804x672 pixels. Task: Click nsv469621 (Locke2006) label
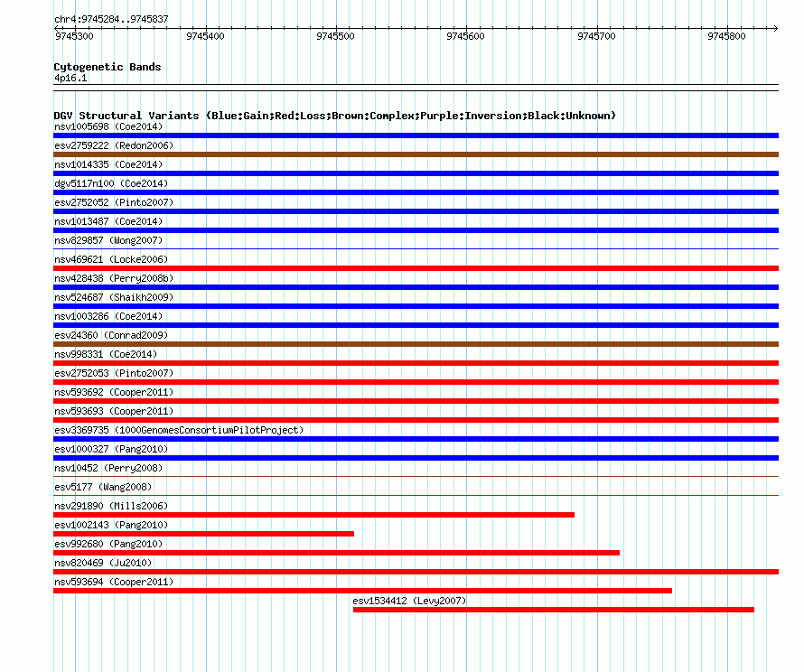(111, 259)
